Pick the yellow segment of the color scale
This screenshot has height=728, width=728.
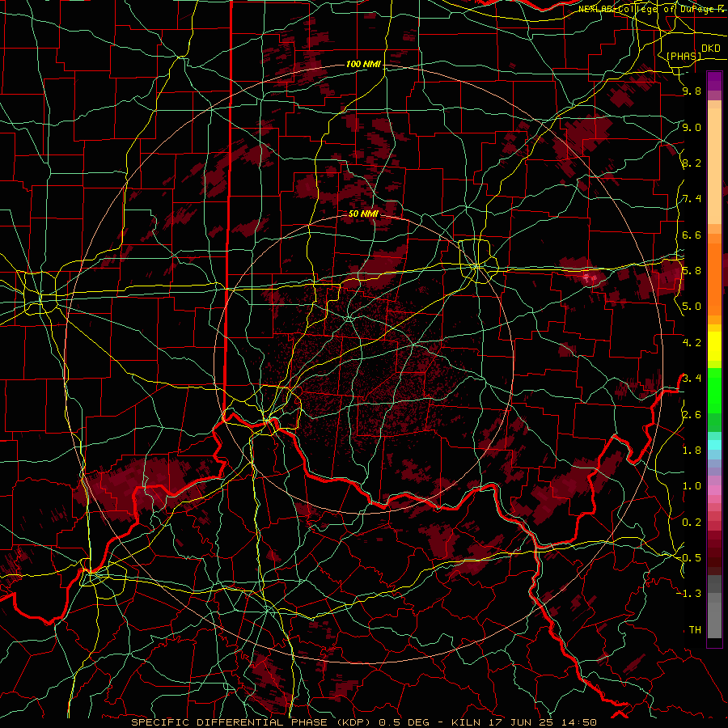714,346
